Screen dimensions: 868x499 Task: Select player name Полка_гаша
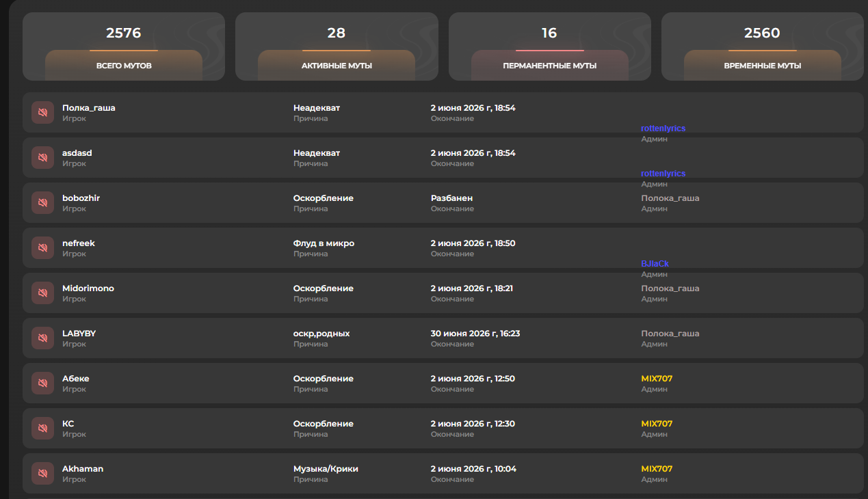pyautogui.click(x=89, y=108)
